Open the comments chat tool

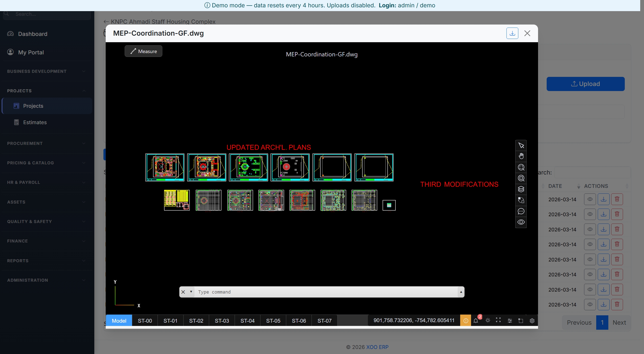point(521,211)
